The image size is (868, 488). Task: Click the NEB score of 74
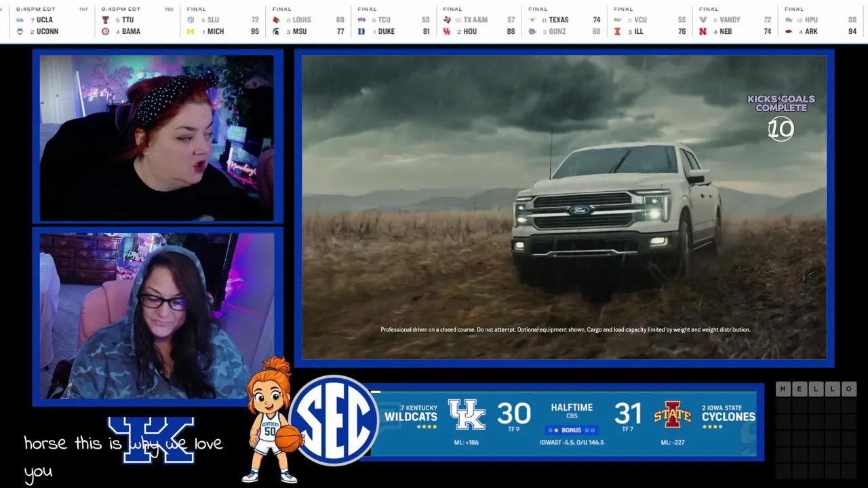[x=767, y=32]
